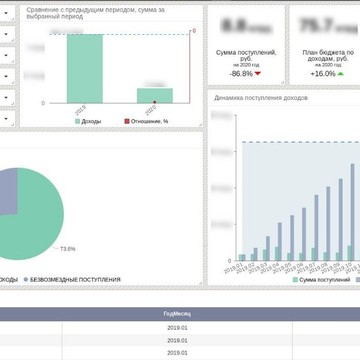The image size is (360, 360).
Task: Select the purple pie slice
Action: 7,192
